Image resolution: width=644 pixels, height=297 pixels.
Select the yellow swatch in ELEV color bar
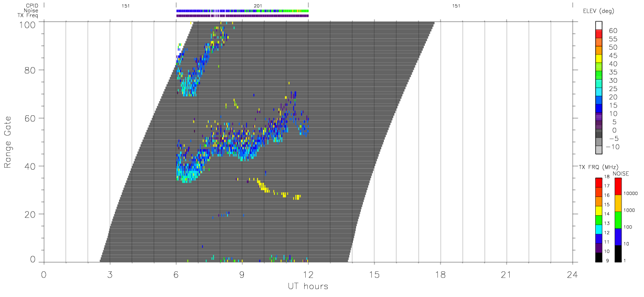click(599, 59)
